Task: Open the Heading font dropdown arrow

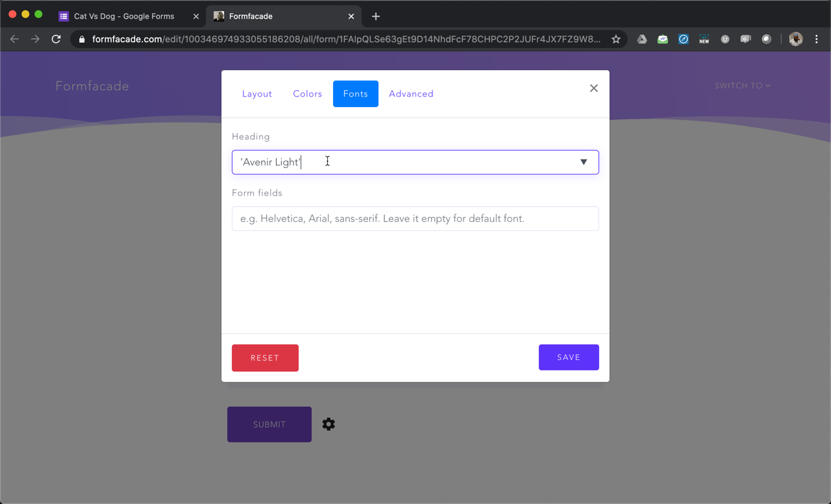Action: (583, 162)
